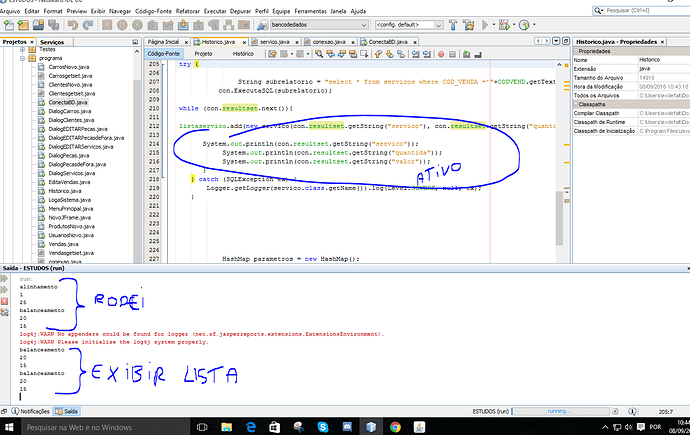Click the Shift Line Left icon
This screenshot has height=435, width=690.
pyautogui.click(x=415, y=54)
